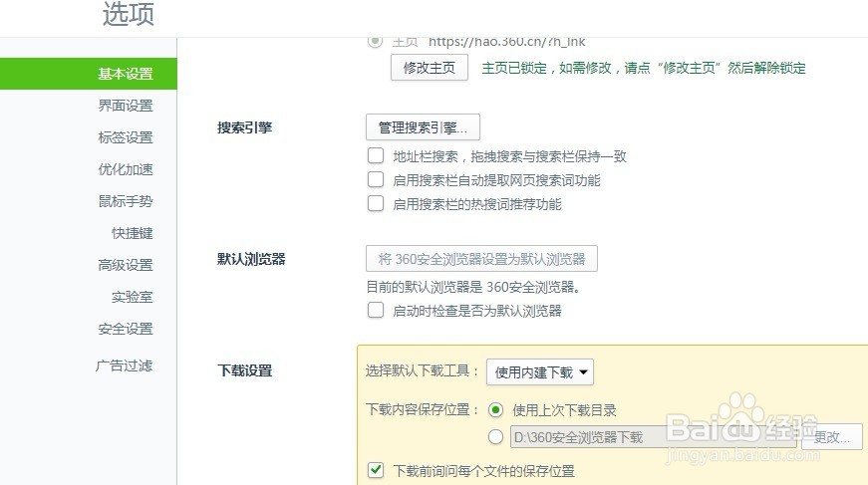Open 快捷键 settings page
Viewport: 868px width, 485px height.
(x=132, y=233)
